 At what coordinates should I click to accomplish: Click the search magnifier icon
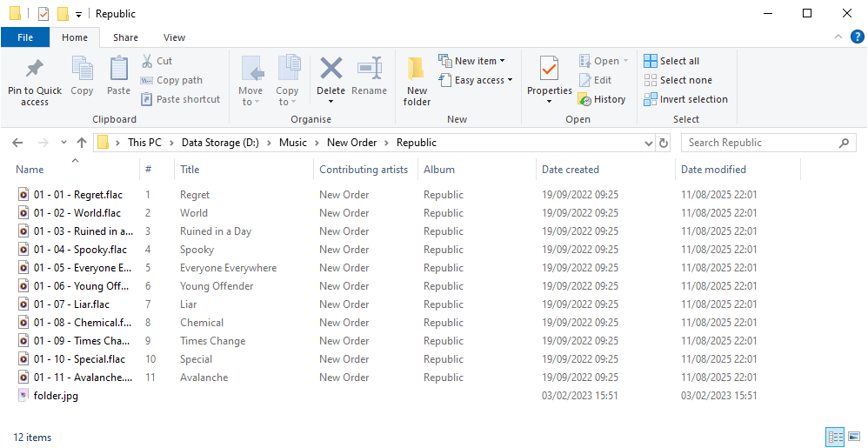844,143
